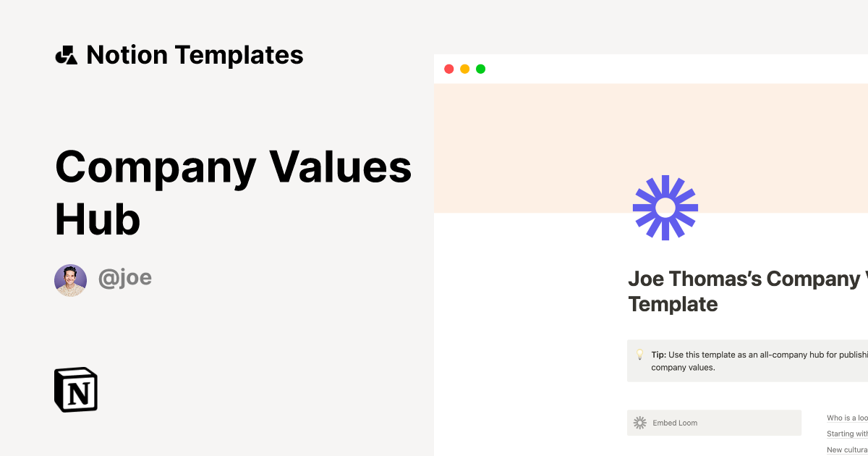Select the Notion app icon at bottom left
Image resolution: width=868 pixels, height=456 pixels.
pyautogui.click(x=75, y=389)
